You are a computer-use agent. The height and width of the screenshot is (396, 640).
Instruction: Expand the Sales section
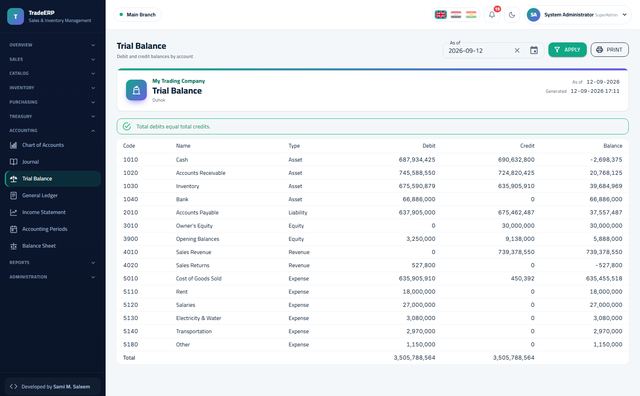point(52,59)
